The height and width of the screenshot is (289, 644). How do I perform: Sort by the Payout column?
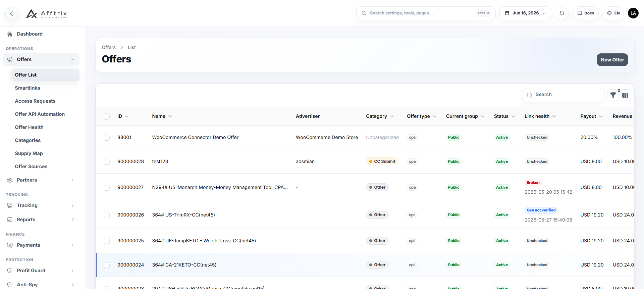(592, 116)
